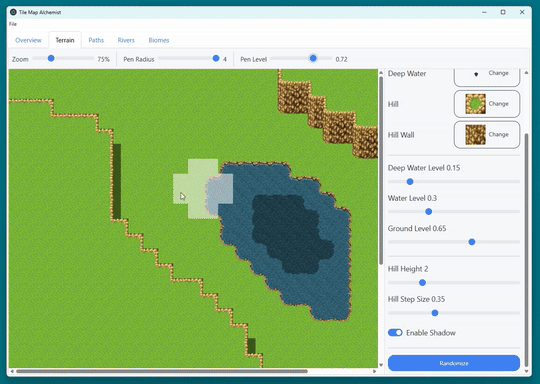Image resolution: width=540 pixels, height=384 pixels.
Task: Open the File menu
Action: point(13,24)
